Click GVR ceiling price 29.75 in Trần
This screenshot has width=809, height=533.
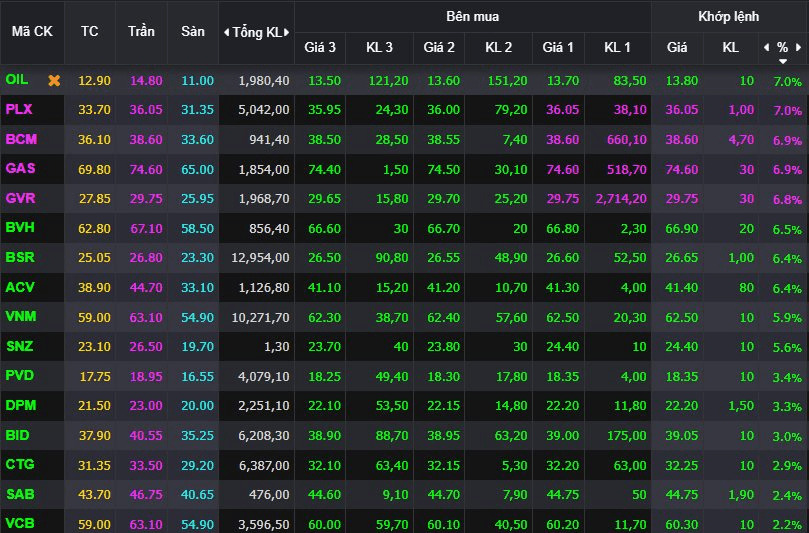tap(146, 199)
